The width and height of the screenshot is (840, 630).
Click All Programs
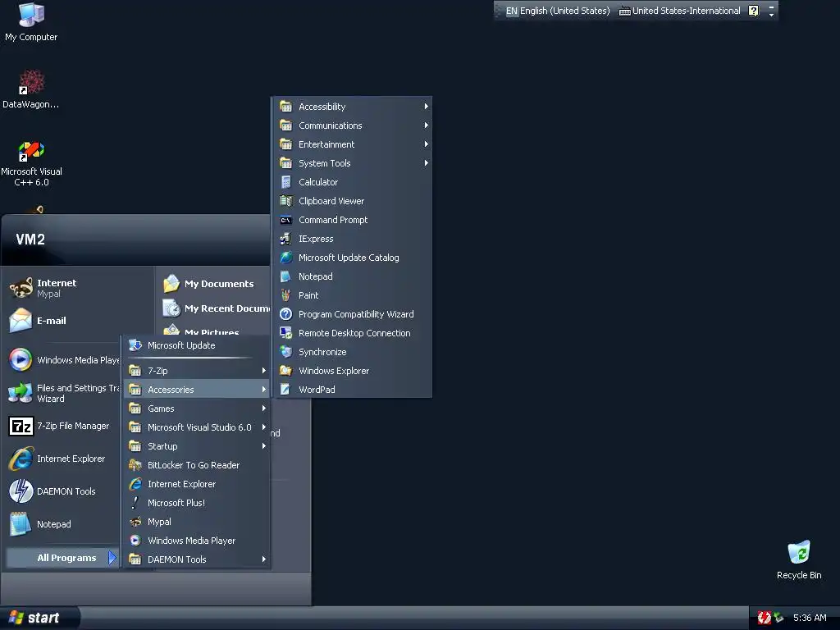(62, 558)
